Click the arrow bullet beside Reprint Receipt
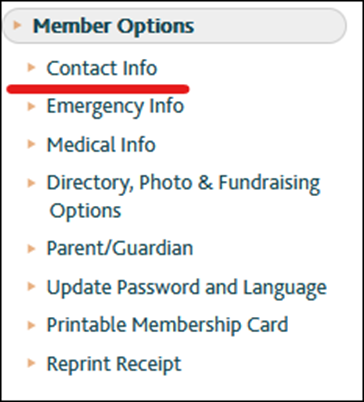Viewport: 364px width, 402px height. coord(31,363)
